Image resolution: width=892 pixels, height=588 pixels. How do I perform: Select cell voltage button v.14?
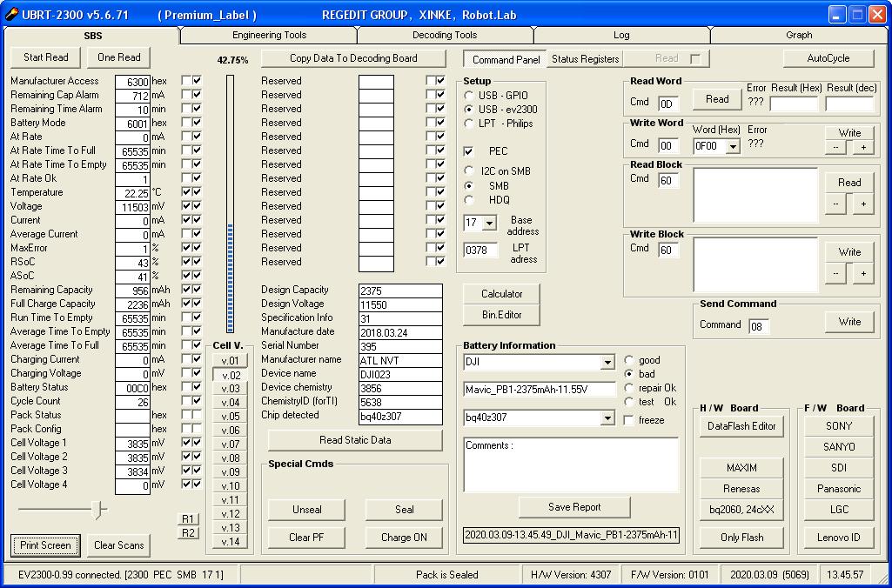(x=231, y=541)
